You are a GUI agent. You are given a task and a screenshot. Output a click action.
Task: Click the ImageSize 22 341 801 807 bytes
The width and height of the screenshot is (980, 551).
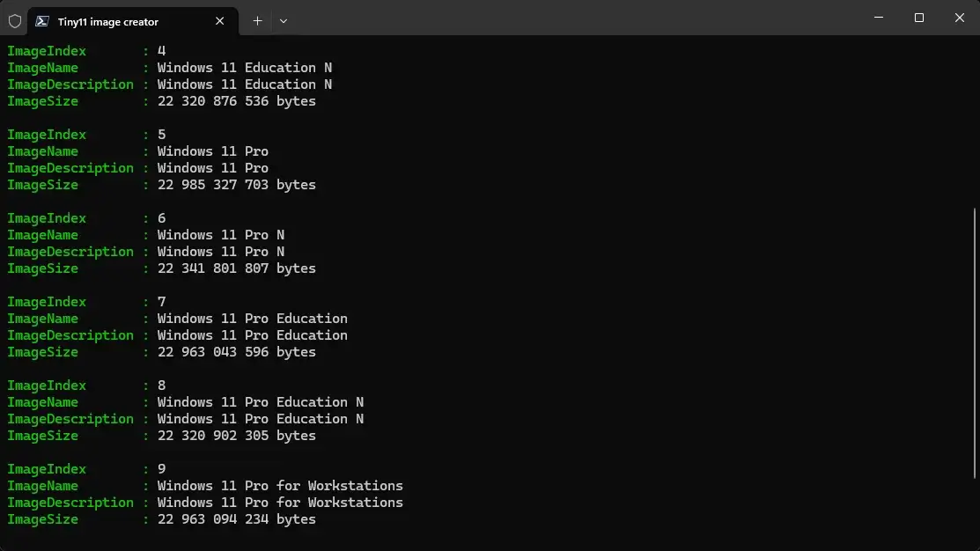[236, 268]
